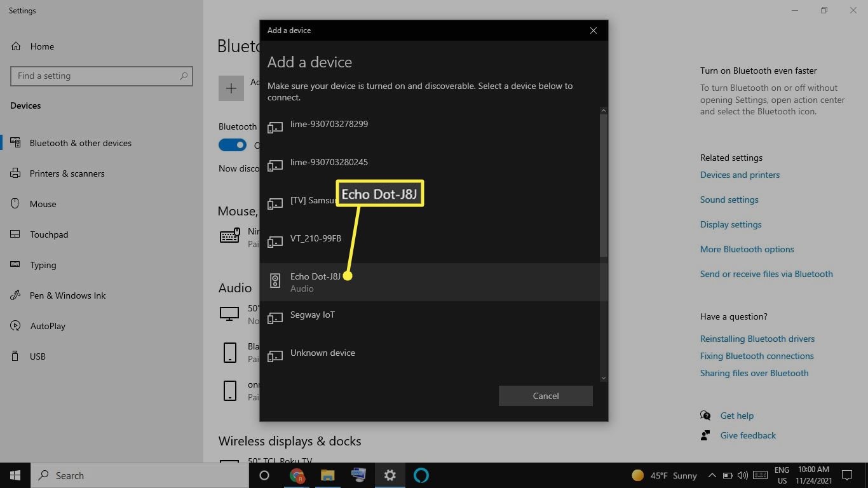Click Get help link
The width and height of the screenshot is (868, 488).
click(x=736, y=416)
